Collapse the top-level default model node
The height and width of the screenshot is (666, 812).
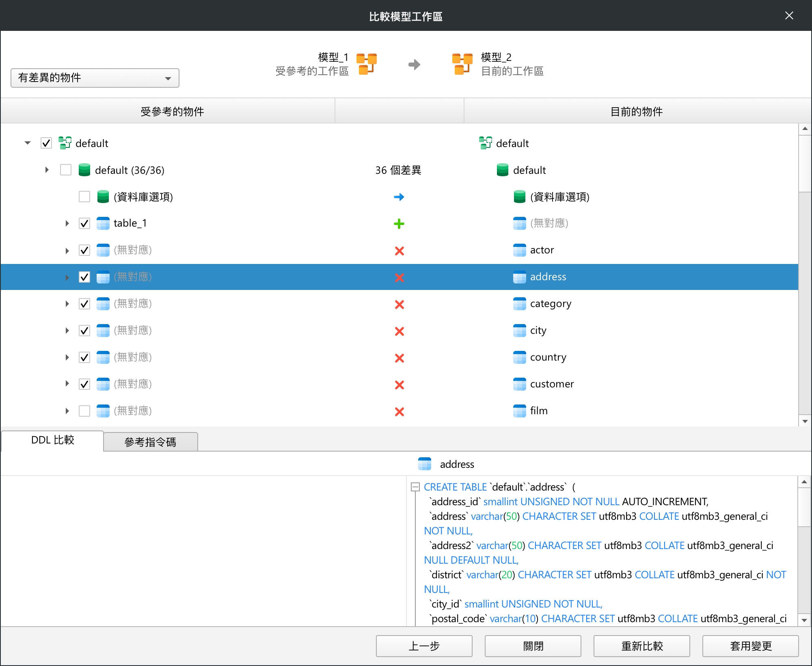tap(28, 143)
